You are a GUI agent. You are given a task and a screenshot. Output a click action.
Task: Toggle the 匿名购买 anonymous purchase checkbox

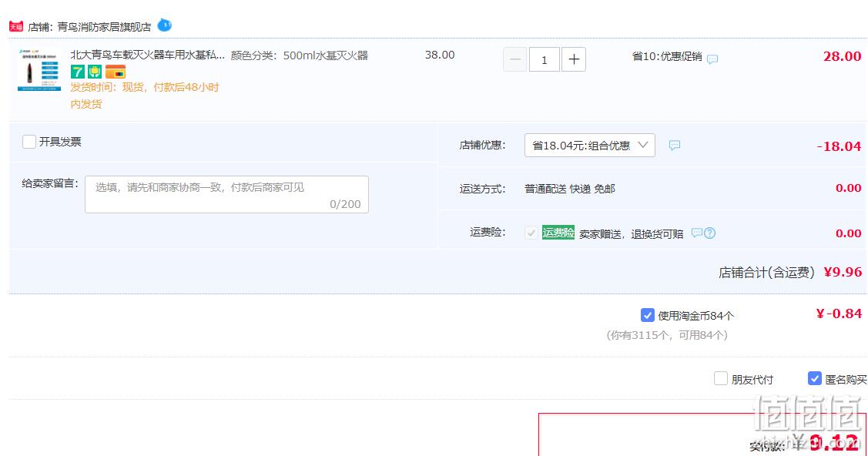coord(814,378)
